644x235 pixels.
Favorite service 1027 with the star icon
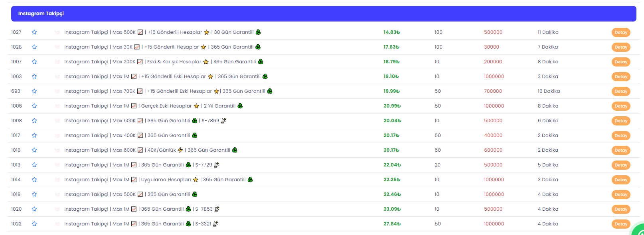(x=34, y=32)
